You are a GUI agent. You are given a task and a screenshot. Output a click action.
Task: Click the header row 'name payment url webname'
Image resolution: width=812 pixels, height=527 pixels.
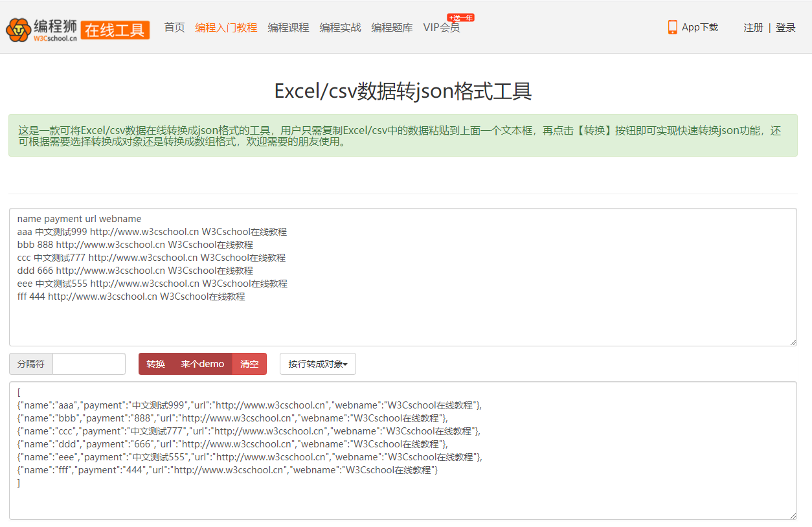tap(79, 219)
